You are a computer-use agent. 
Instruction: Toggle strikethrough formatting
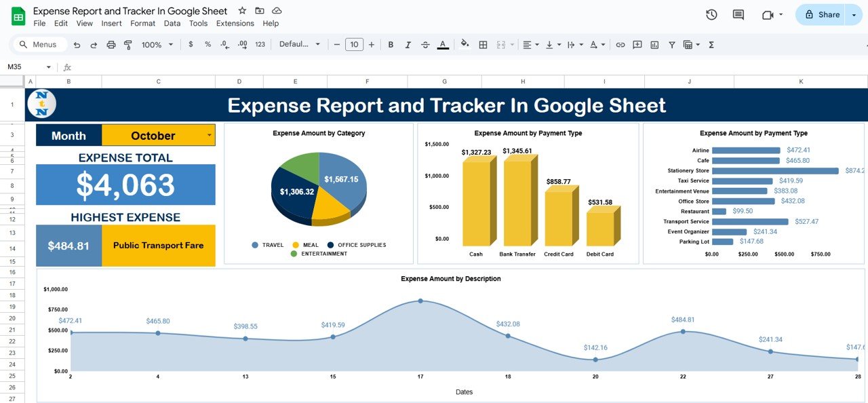[x=425, y=45]
